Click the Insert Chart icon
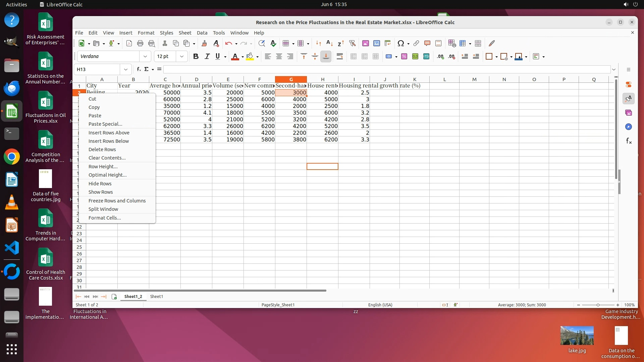 click(377, 43)
